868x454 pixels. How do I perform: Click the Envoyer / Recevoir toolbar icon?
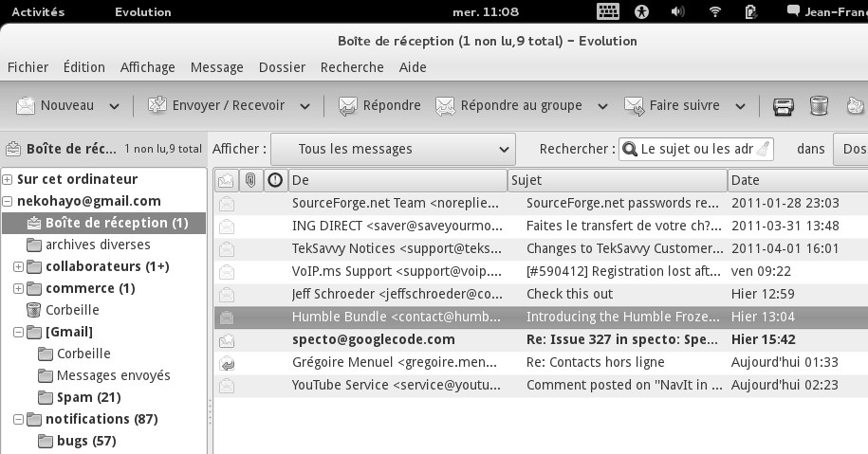click(x=157, y=105)
